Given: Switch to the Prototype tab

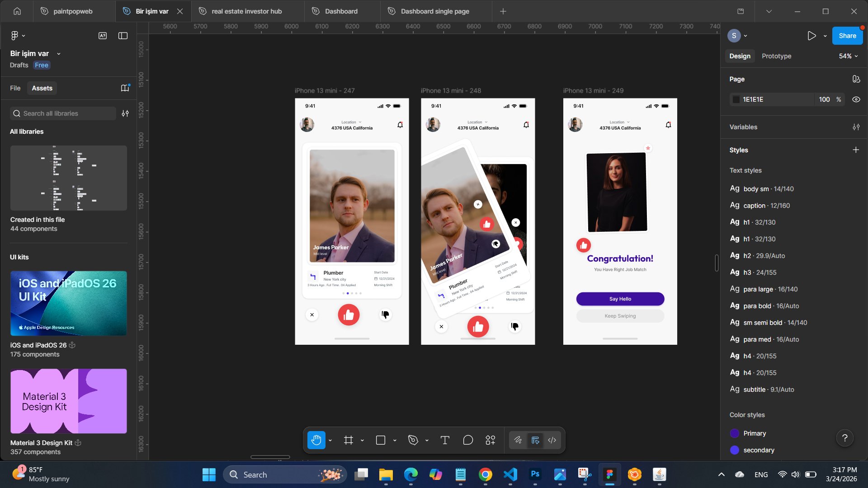Looking at the screenshot, I should click(x=776, y=56).
